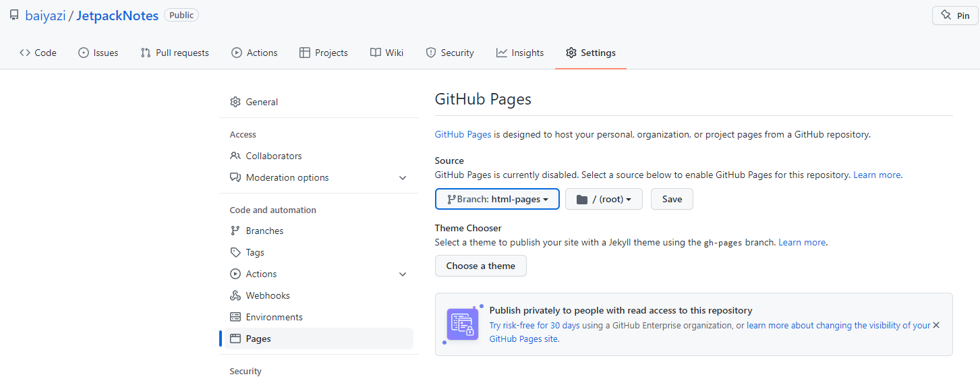The height and width of the screenshot is (381, 980).
Task: Open the Actions tab in top navigation
Action: coord(254,53)
